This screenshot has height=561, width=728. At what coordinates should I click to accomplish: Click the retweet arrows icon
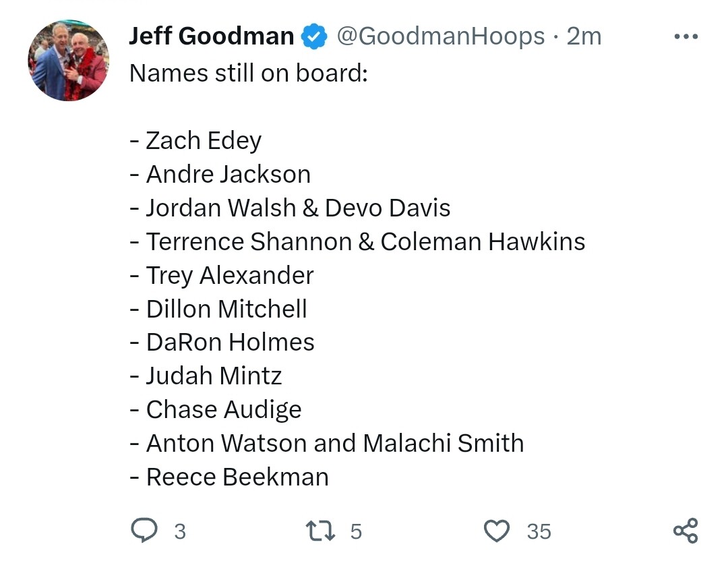320,531
